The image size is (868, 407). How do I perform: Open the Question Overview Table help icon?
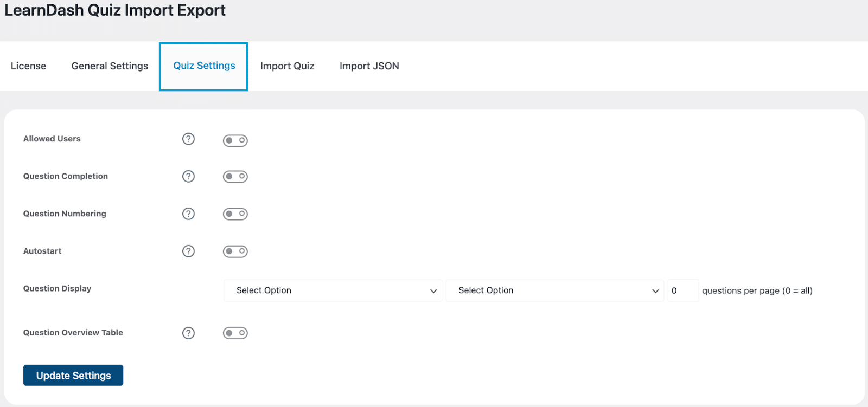point(188,333)
